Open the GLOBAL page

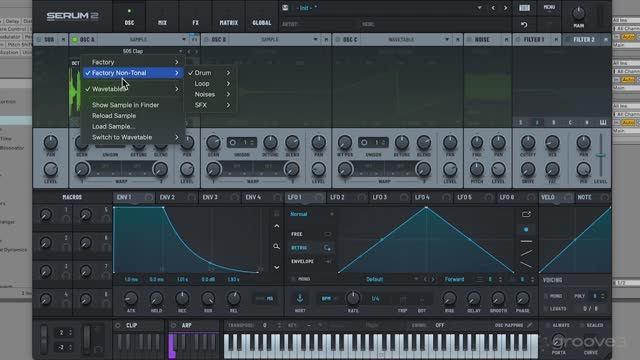[x=262, y=23]
